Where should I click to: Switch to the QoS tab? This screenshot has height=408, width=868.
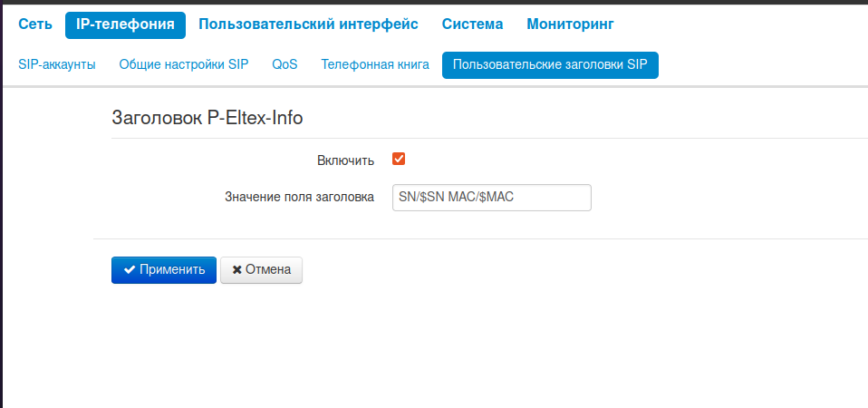285,65
